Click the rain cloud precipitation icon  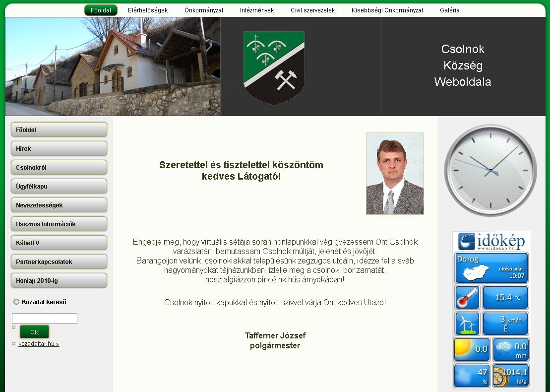pos(503,349)
